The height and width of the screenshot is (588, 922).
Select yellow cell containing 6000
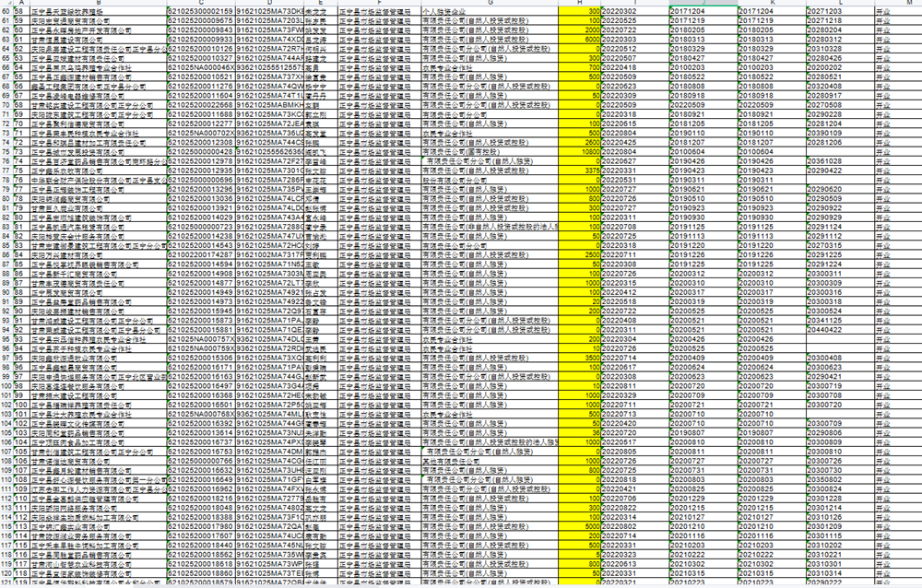coord(582,40)
